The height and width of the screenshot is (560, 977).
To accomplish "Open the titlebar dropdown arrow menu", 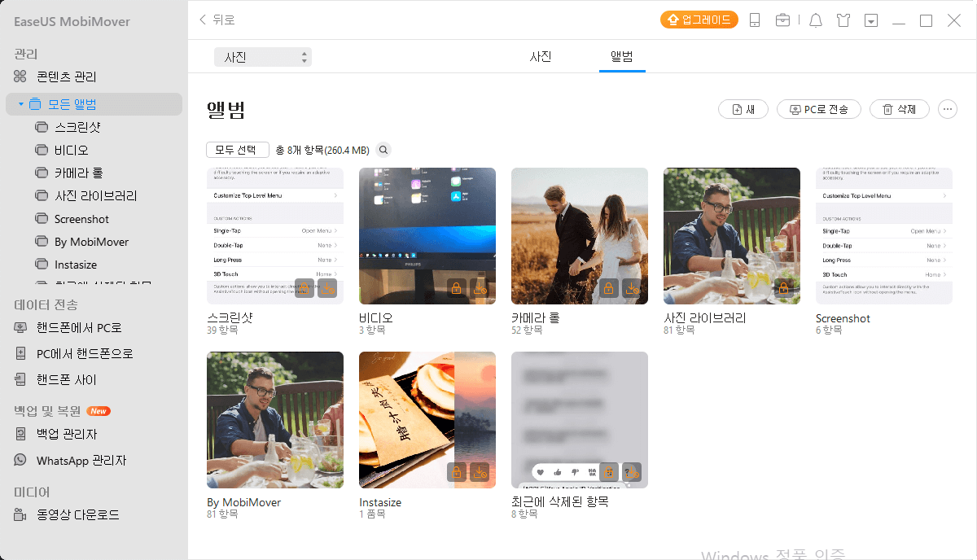I will pos(870,20).
